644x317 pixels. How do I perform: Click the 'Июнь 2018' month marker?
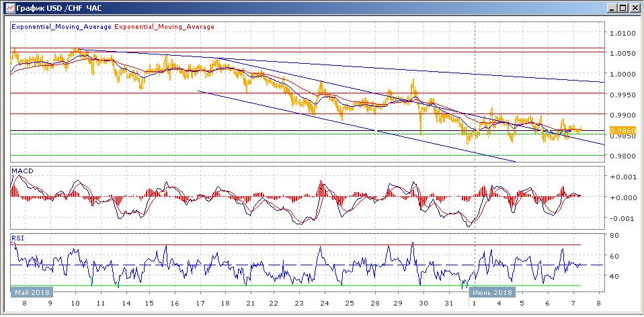[x=492, y=292]
